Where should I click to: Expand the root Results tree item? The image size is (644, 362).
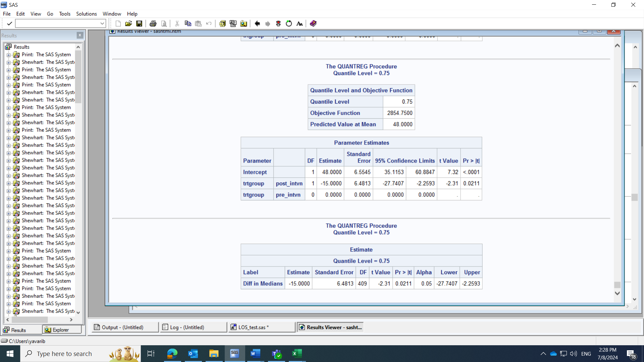click(x=21, y=47)
